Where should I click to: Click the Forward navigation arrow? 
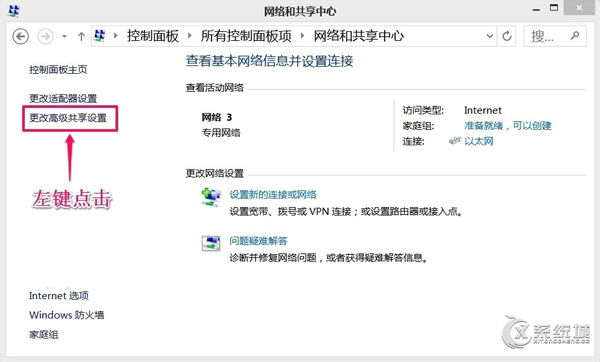(45, 37)
